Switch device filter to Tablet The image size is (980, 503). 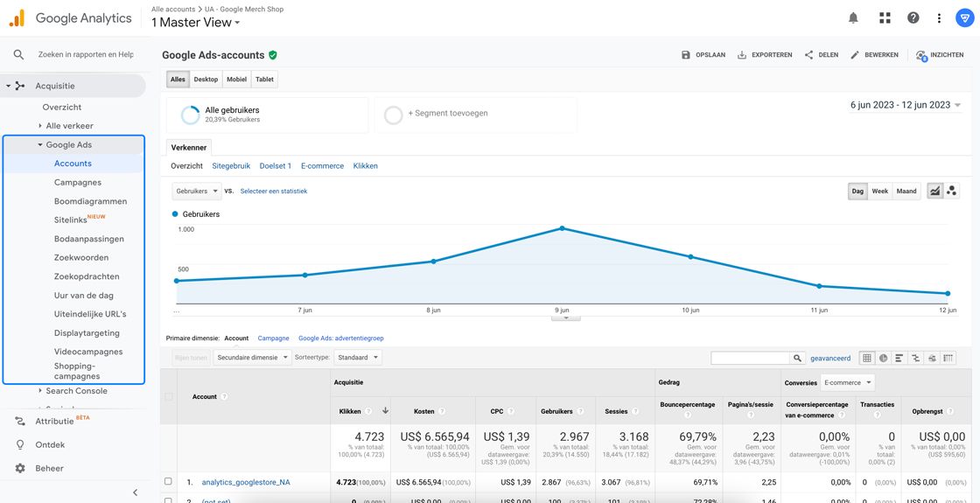(264, 80)
